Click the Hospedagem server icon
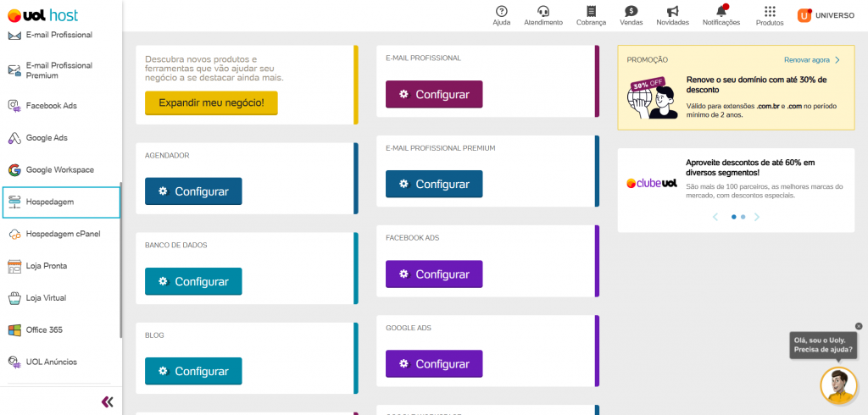 14,202
